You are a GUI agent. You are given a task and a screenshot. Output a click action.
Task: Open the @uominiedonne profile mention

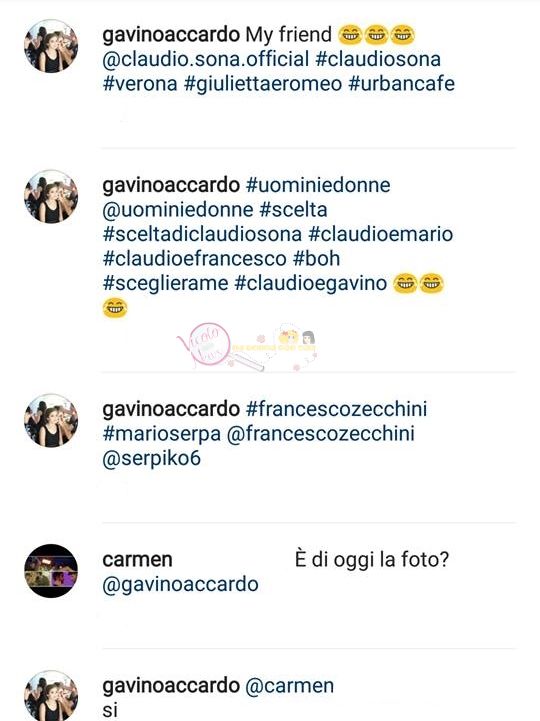[178, 210]
